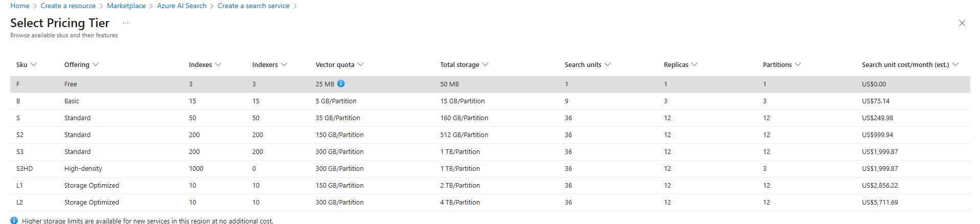Viewport: 980px width, 224px height.
Task: Select the S sku cell
Action: [x=18, y=118]
